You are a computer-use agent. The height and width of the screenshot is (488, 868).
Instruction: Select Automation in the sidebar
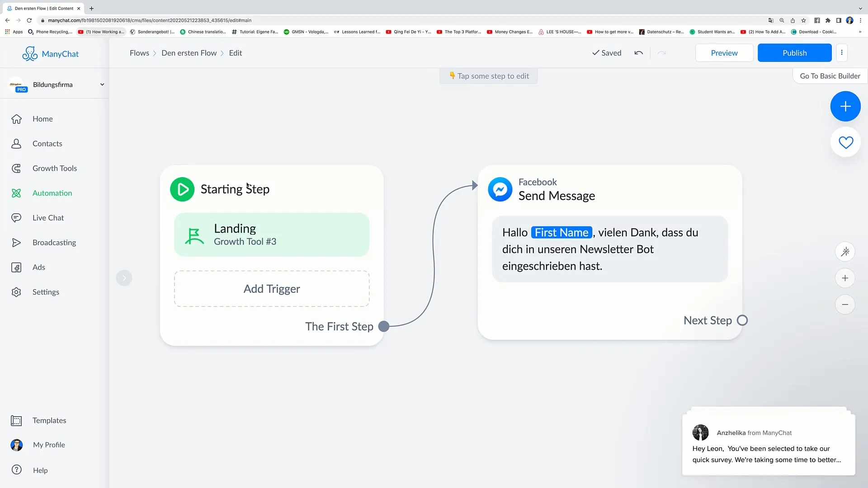point(52,193)
